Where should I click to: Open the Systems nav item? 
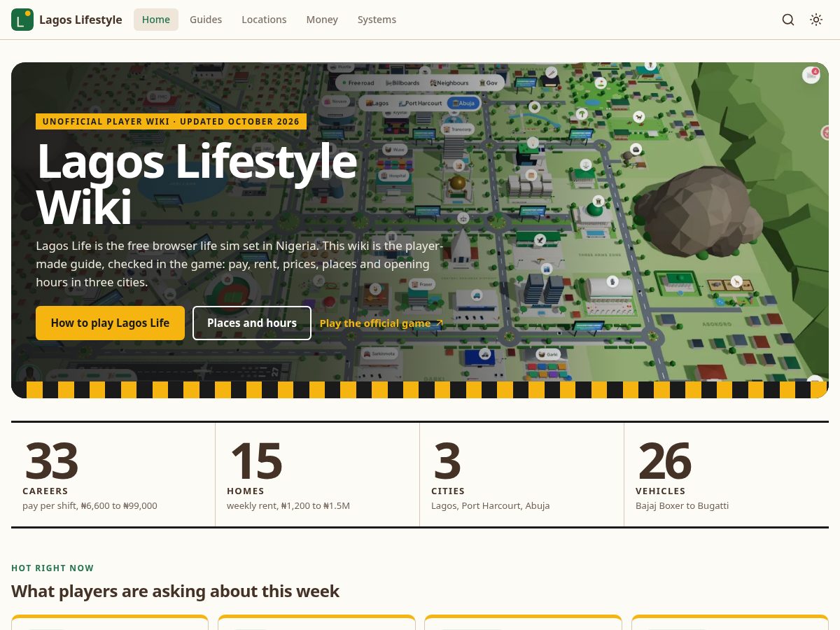[x=377, y=20]
